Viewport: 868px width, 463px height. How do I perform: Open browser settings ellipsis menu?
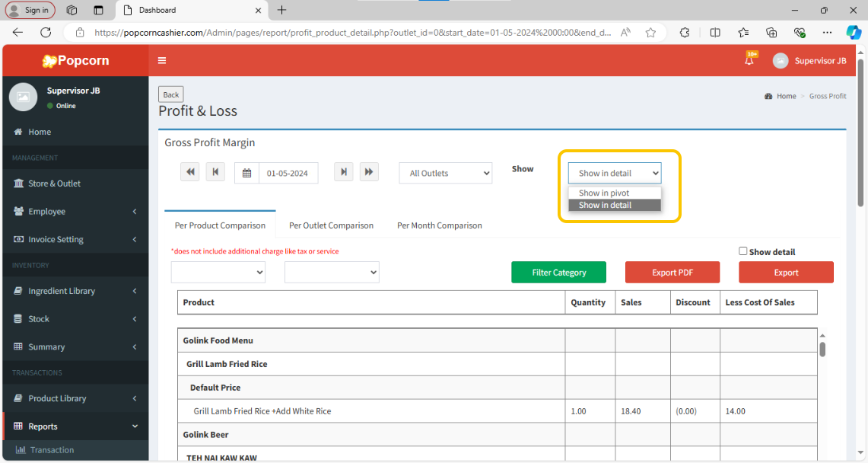pyautogui.click(x=827, y=33)
